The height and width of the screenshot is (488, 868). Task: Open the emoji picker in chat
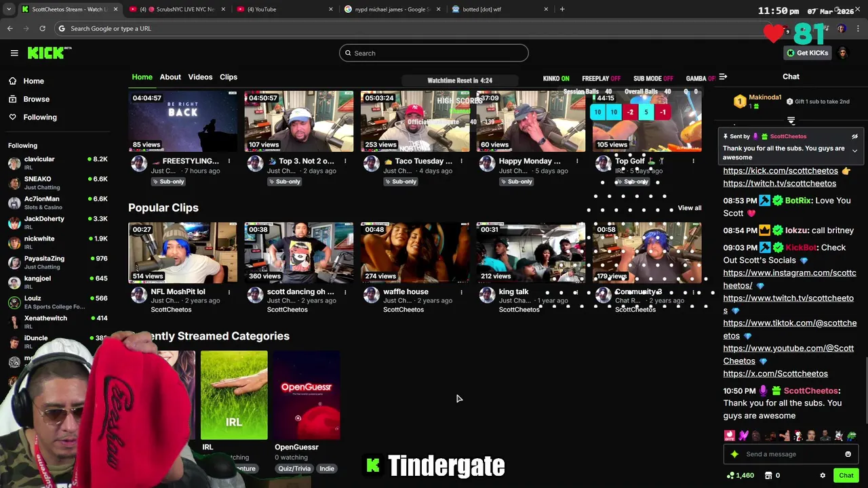pyautogui.click(x=848, y=454)
